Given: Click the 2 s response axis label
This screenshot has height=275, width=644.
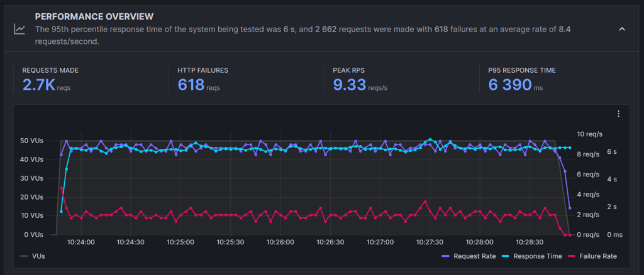Looking at the screenshot, I should [x=612, y=207].
